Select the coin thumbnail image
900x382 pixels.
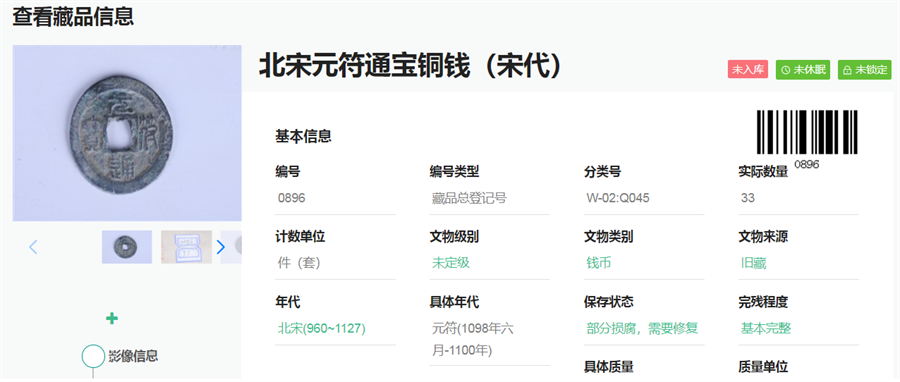pos(127,247)
